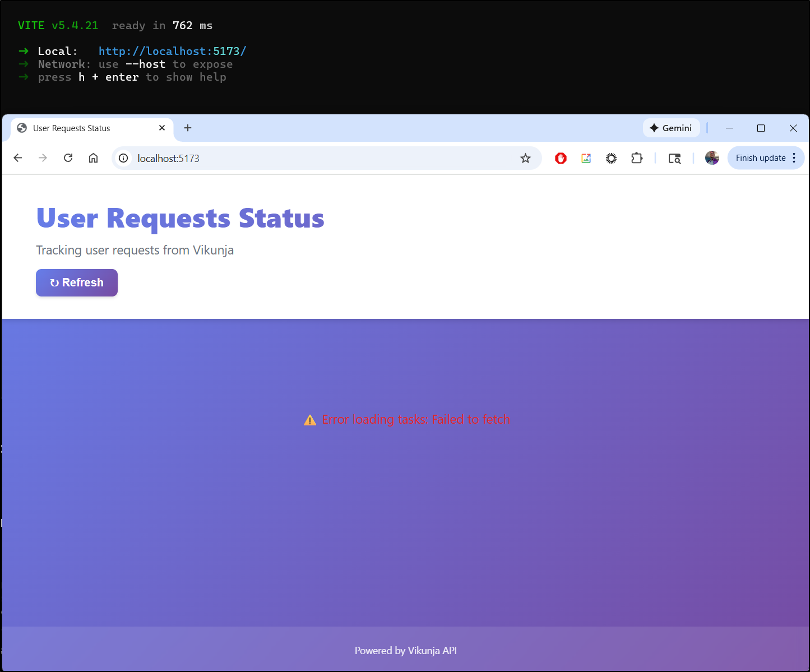Click the Search tabs icon
This screenshot has width=810, height=672.
(x=674, y=158)
